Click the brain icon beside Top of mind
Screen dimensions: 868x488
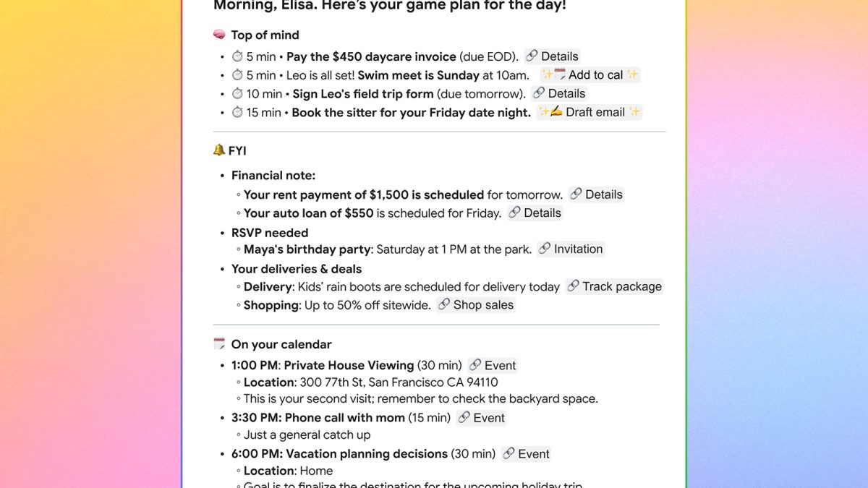[x=220, y=35]
